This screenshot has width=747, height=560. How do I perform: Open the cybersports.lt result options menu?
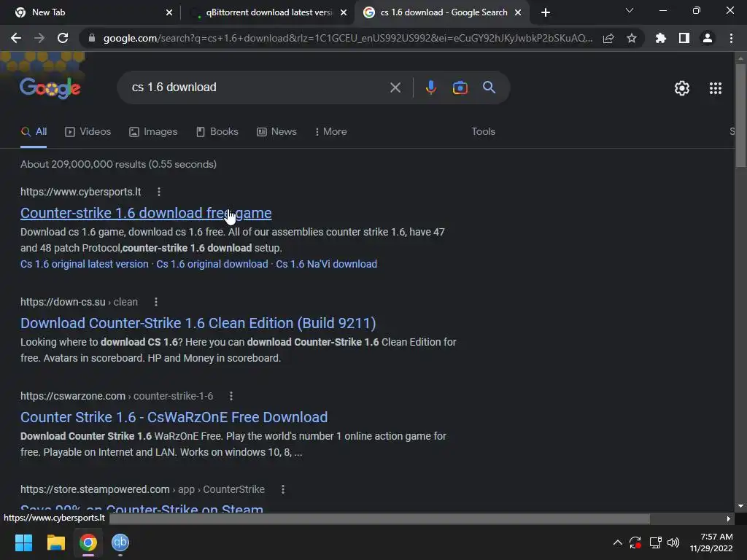[158, 192]
